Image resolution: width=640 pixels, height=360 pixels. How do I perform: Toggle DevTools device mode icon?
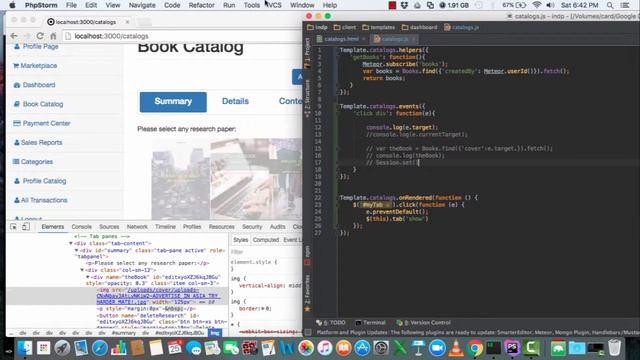(25, 227)
